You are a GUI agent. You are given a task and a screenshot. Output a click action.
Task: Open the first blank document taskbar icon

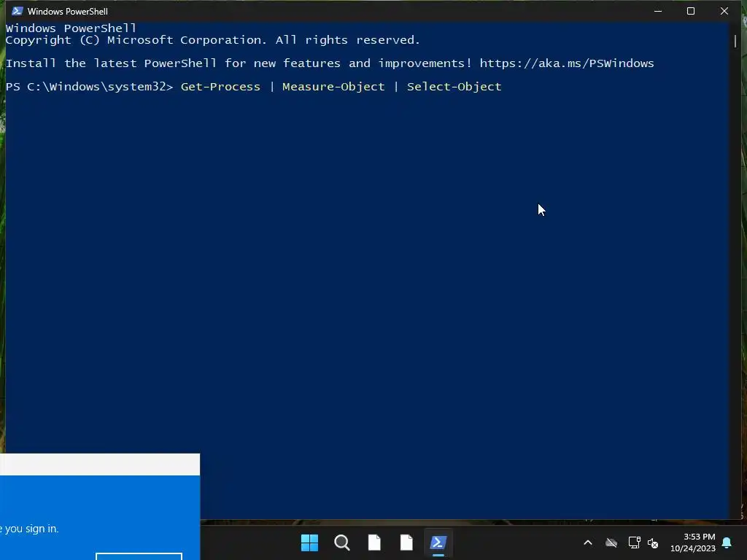click(x=374, y=542)
